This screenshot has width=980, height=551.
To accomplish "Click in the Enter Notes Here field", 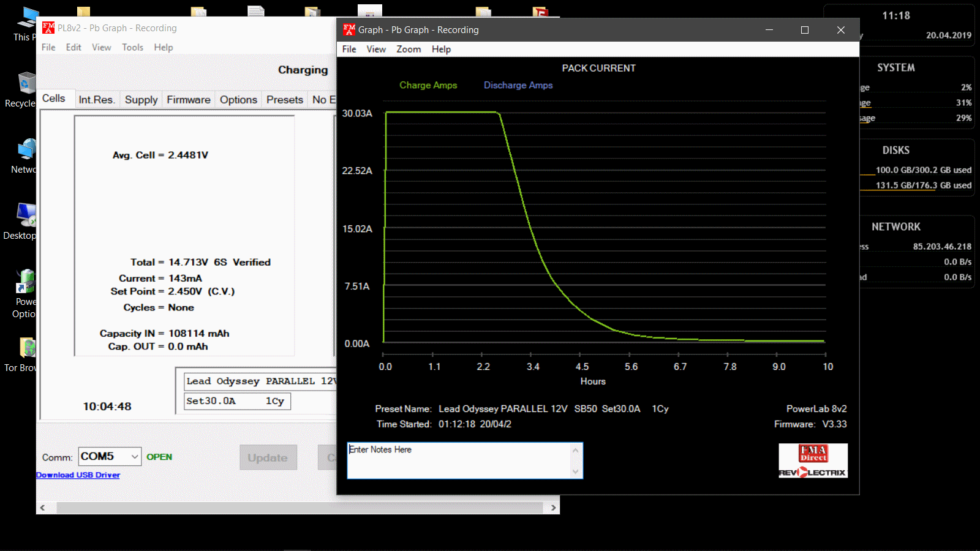I will pyautogui.click(x=459, y=460).
